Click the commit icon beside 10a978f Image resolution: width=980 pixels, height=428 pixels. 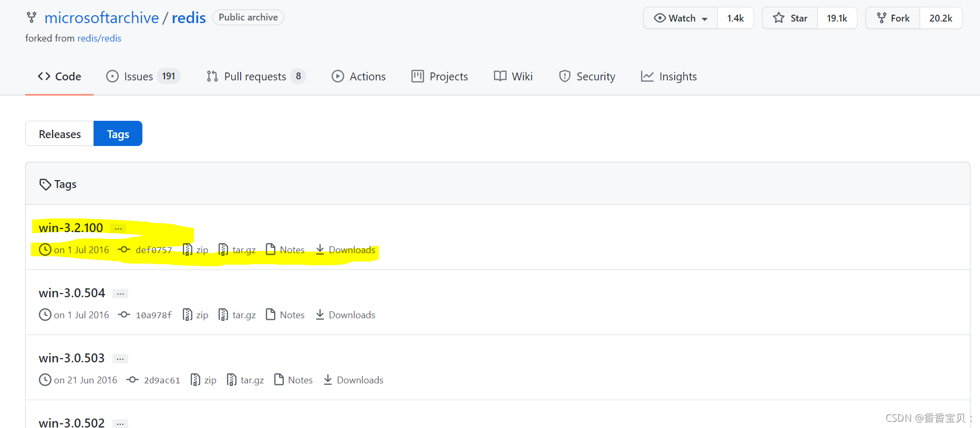124,315
